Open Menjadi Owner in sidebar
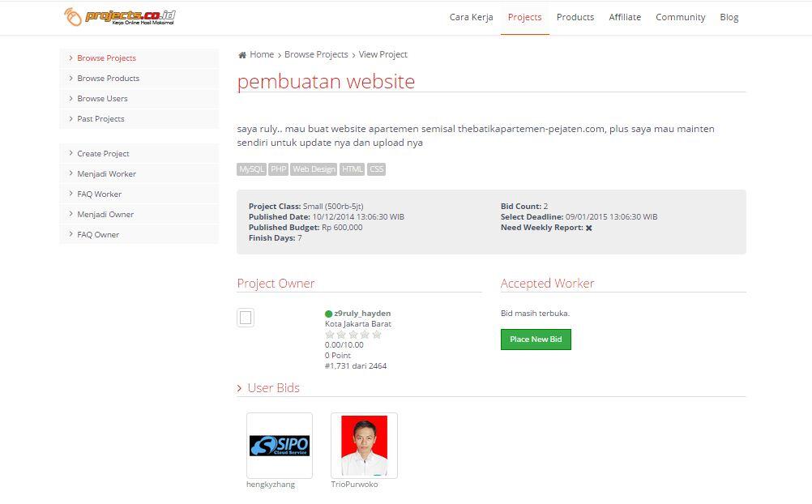 coord(139,214)
